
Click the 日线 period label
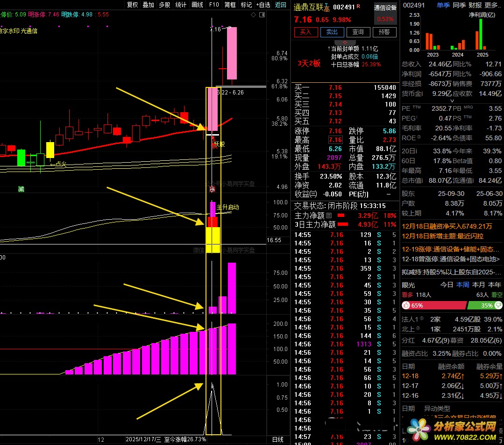pos(278,439)
